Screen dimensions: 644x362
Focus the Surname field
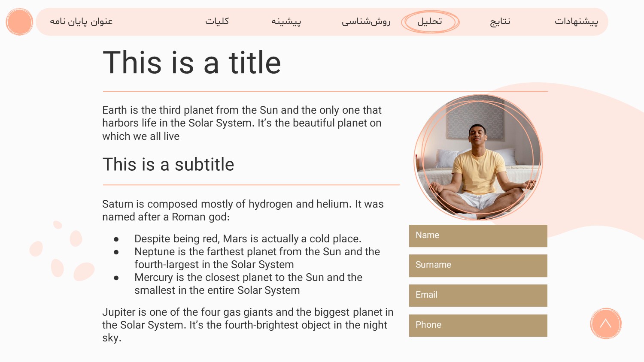[x=478, y=265]
